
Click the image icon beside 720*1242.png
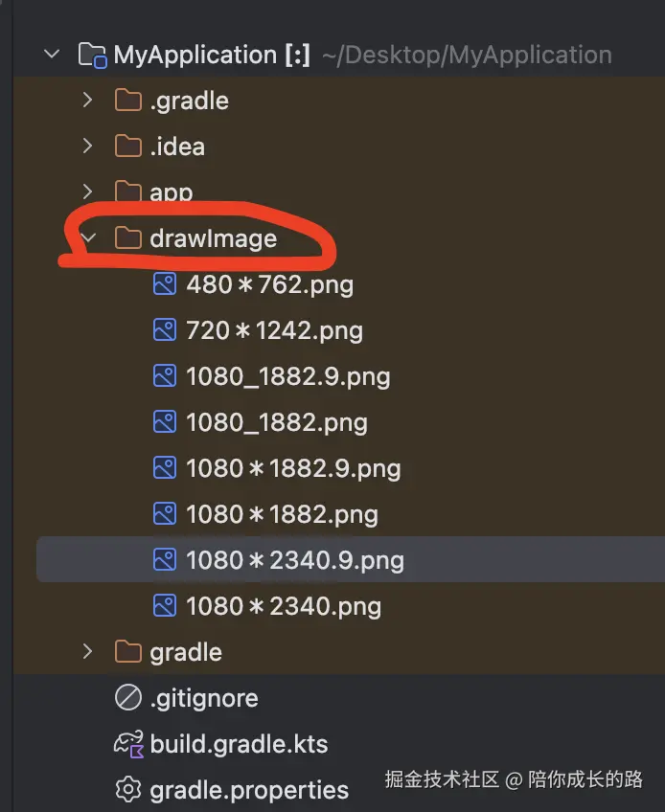pos(165,330)
